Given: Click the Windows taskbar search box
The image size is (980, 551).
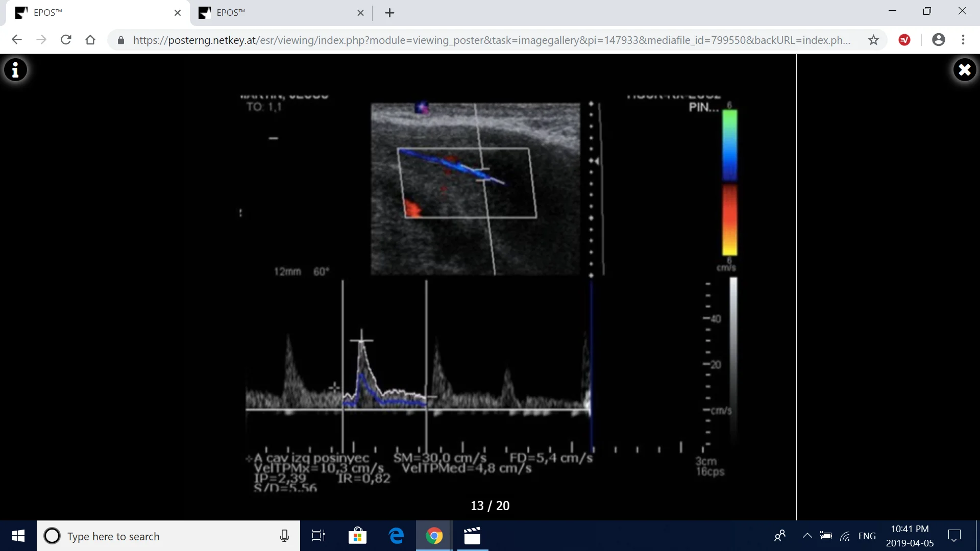Looking at the screenshot, I should [168, 536].
